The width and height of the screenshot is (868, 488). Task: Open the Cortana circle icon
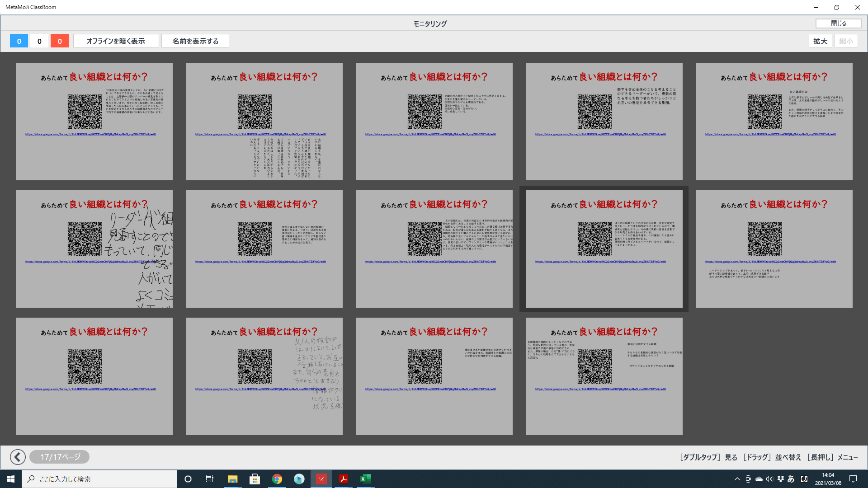click(188, 479)
